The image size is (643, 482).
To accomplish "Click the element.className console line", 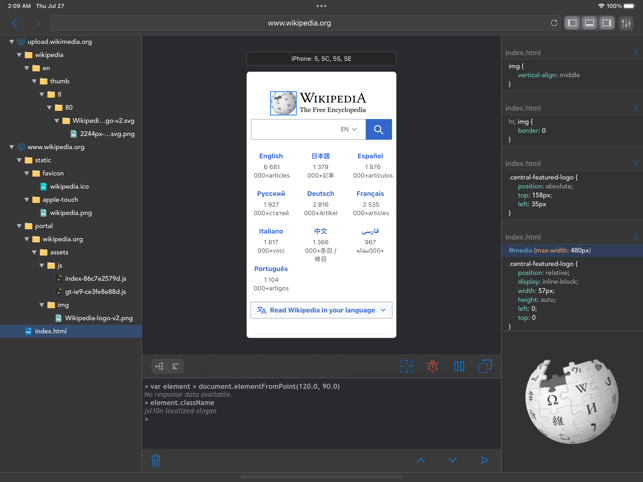I will coord(182,403).
